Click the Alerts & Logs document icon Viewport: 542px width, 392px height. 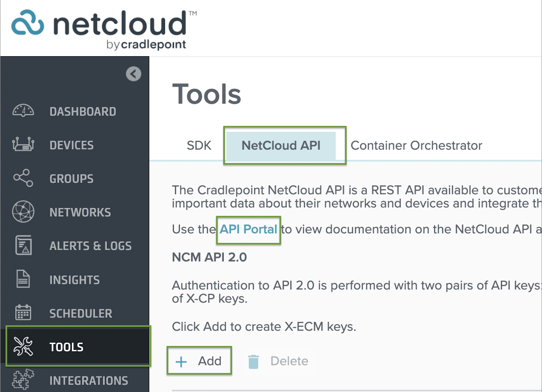click(x=23, y=246)
